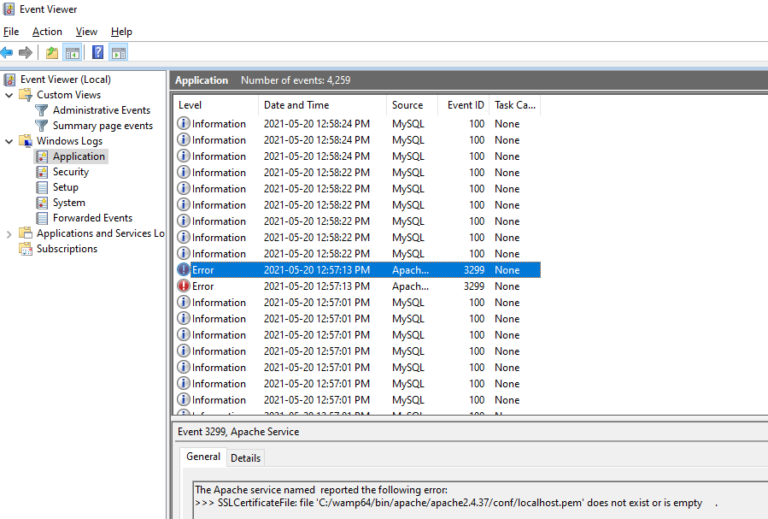This screenshot has height=519, width=768.
Task: Sort events by Event ID column header
Action: pyautogui.click(x=465, y=105)
